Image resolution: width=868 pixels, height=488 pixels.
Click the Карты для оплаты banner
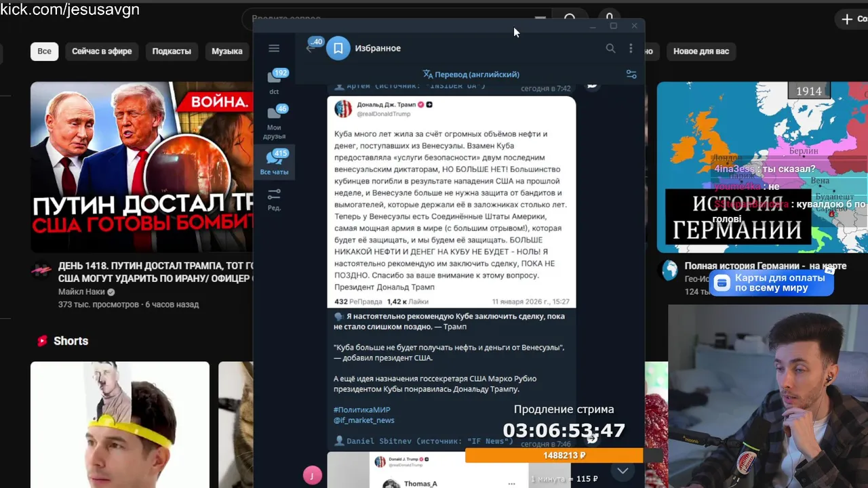(771, 283)
